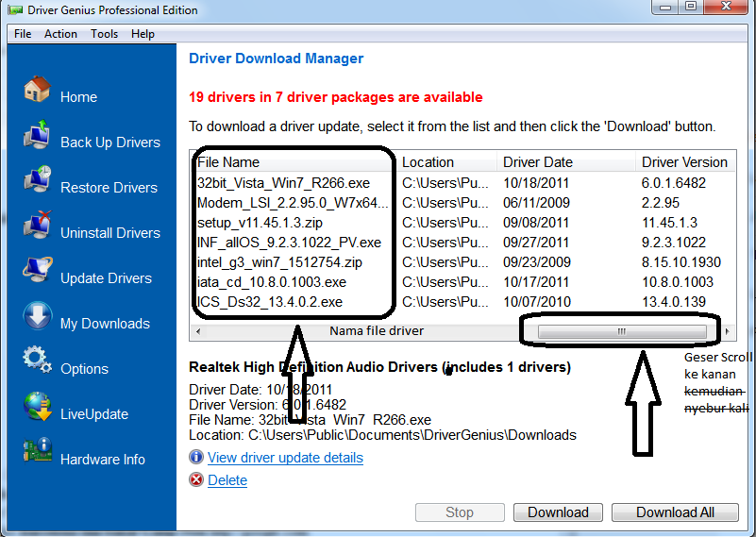Minimize the Driver Genius window
Screen dimensions: 756x537
point(666,7)
